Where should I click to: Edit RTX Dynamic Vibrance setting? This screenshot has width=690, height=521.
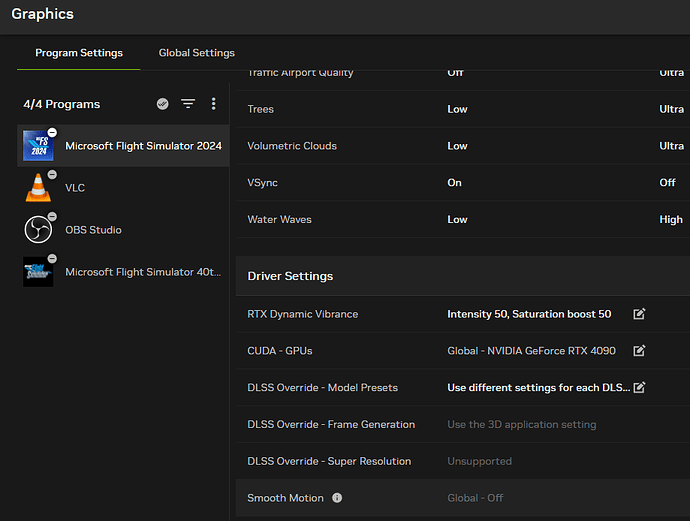tap(639, 314)
